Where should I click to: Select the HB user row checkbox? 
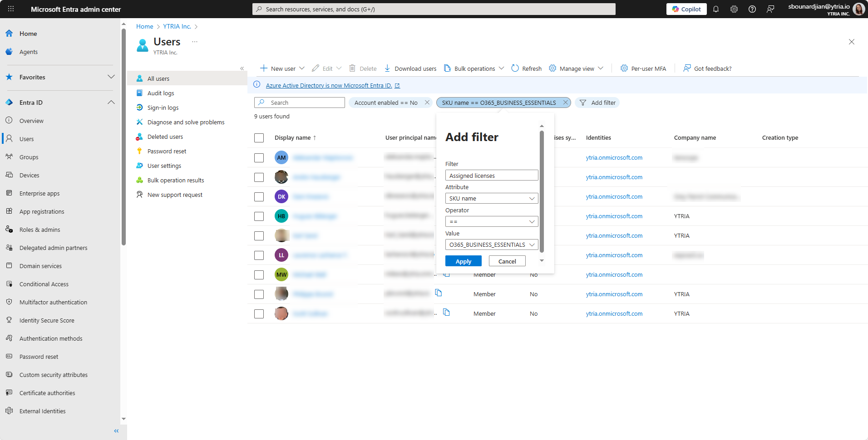point(259,216)
